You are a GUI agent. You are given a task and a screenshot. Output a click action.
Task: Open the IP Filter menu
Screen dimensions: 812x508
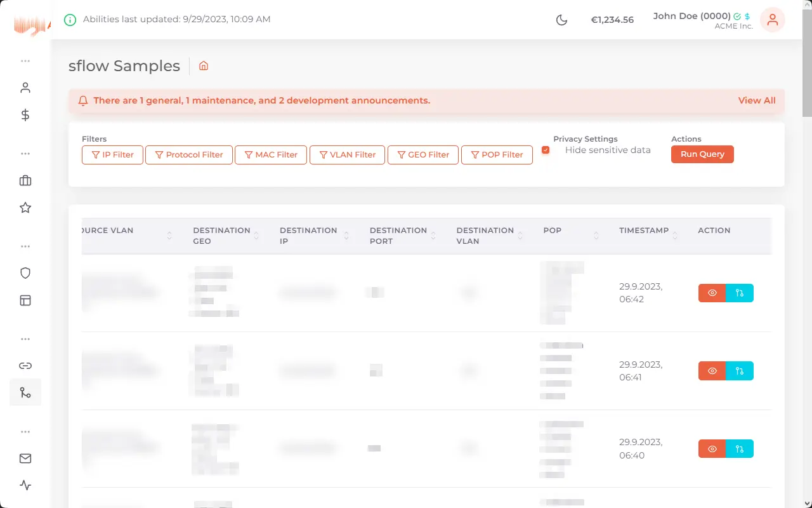click(112, 154)
